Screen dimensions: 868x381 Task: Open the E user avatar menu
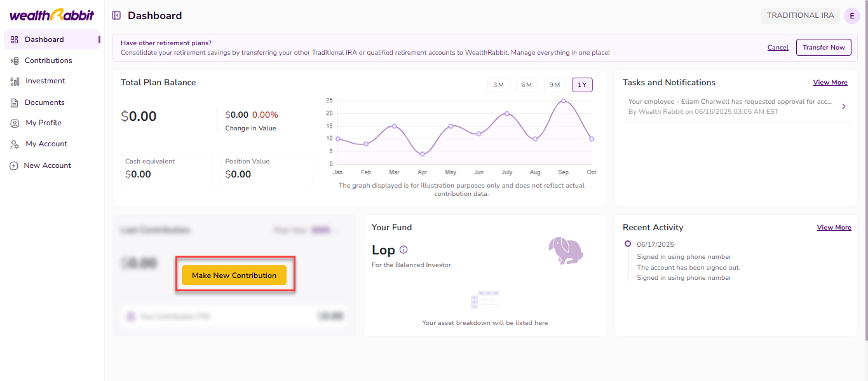click(851, 16)
